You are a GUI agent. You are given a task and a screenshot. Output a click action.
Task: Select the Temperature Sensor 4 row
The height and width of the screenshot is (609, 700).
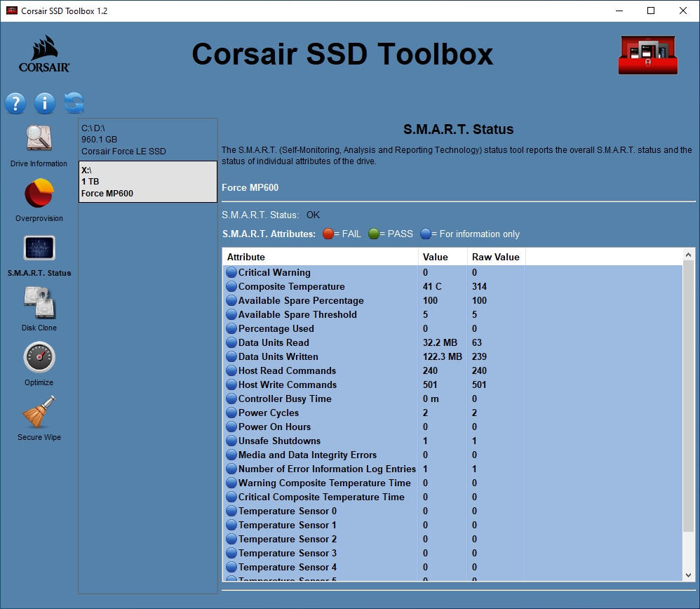(x=452, y=567)
